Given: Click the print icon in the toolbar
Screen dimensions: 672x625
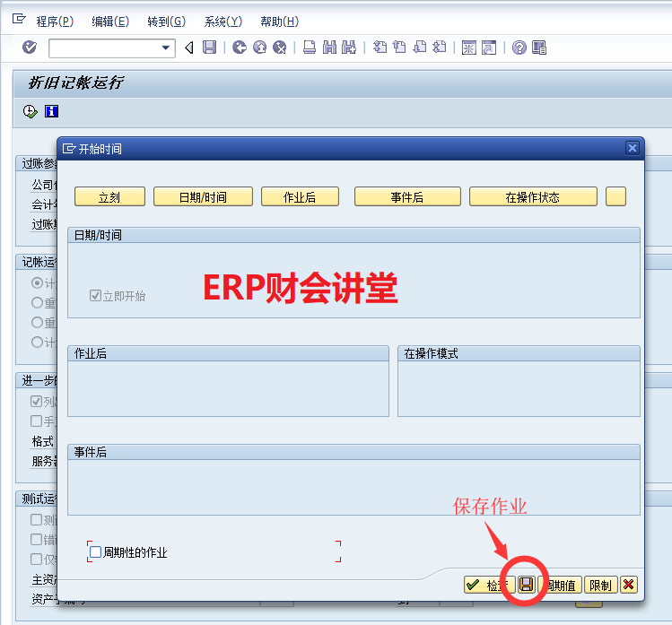Looking at the screenshot, I should tap(309, 48).
